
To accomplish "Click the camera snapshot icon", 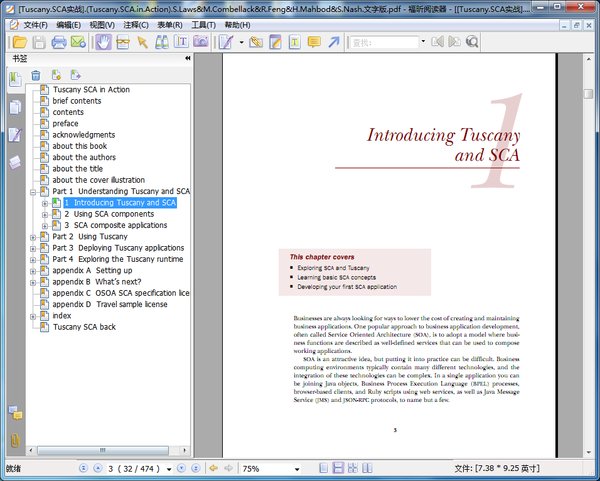I will pyautogui.click(x=201, y=41).
